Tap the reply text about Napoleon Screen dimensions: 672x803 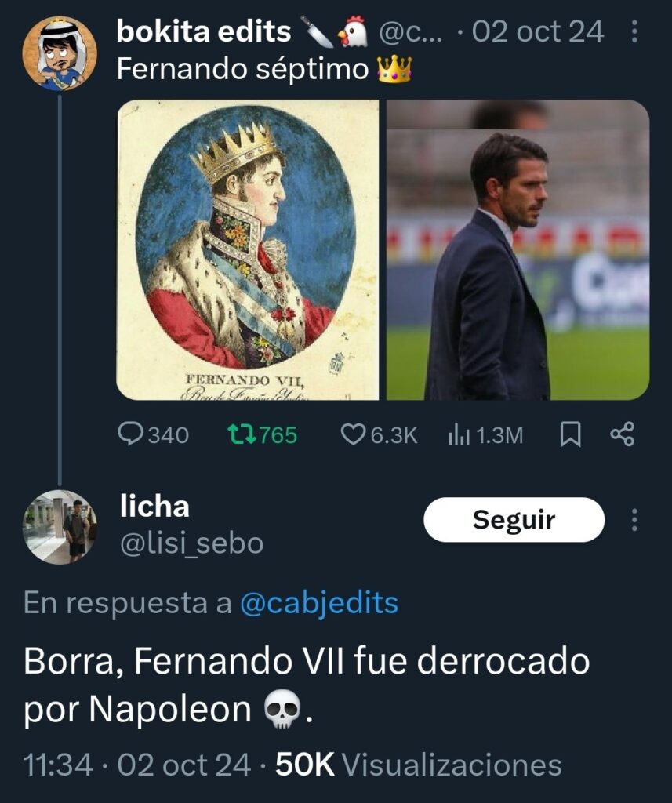(x=307, y=685)
